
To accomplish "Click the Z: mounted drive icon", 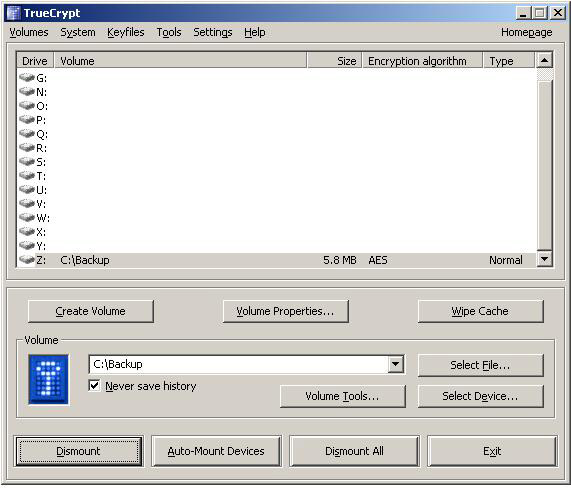I will [x=27, y=260].
